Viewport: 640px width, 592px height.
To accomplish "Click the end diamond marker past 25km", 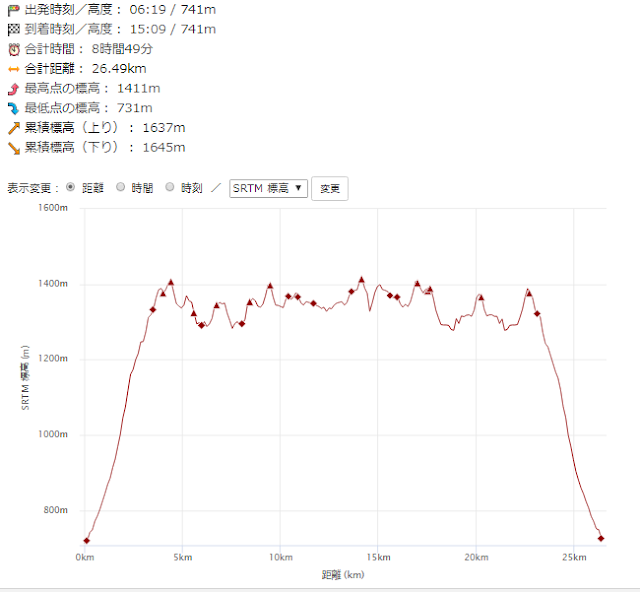I will (601, 539).
